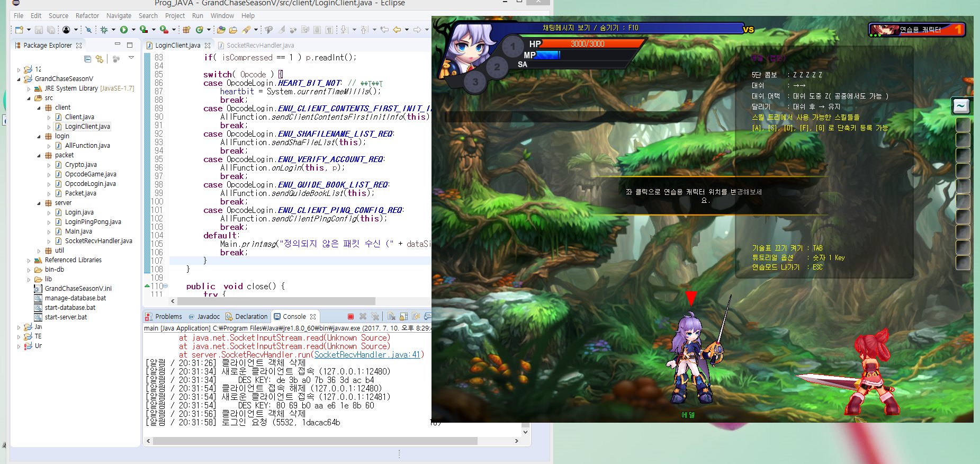Click the Last Edit Location icon
Image resolution: width=980 pixels, height=464 pixels.
(x=385, y=30)
